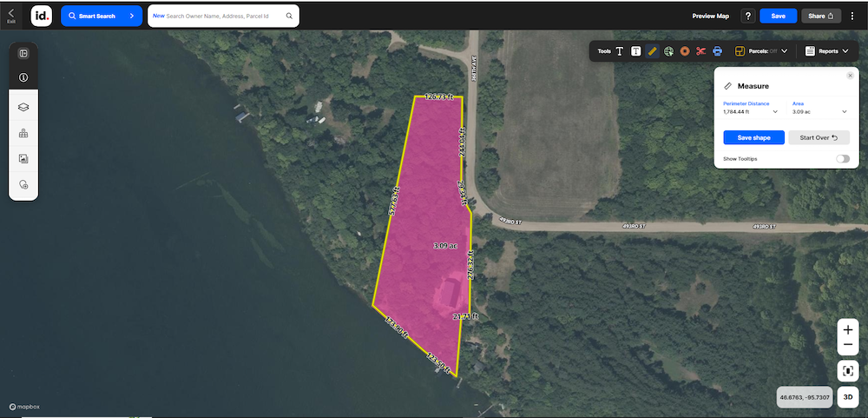The width and height of the screenshot is (868, 418).
Task: Toggle the Show Tooltips switch
Action: tap(843, 159)
